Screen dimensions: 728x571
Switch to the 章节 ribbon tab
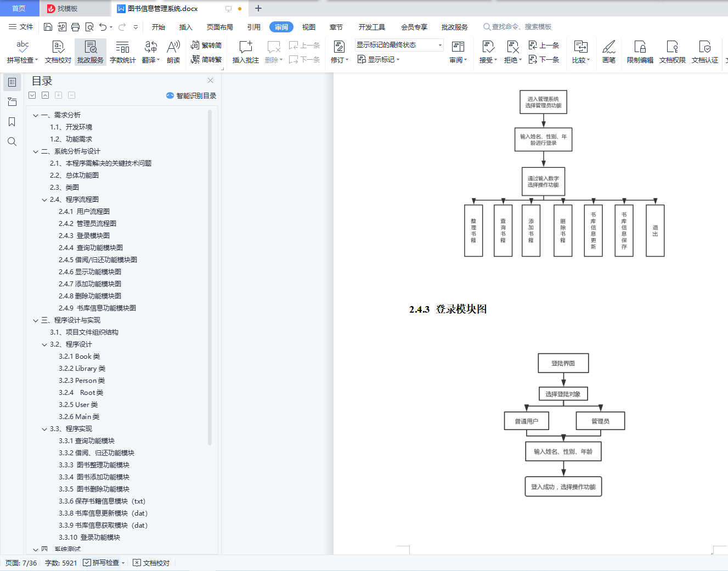[x=336, y=27]
